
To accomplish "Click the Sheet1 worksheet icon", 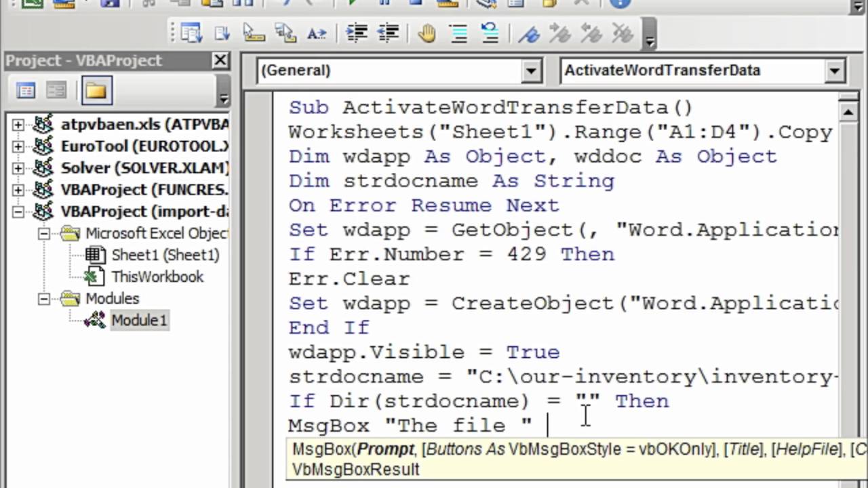I will (95, 255).
